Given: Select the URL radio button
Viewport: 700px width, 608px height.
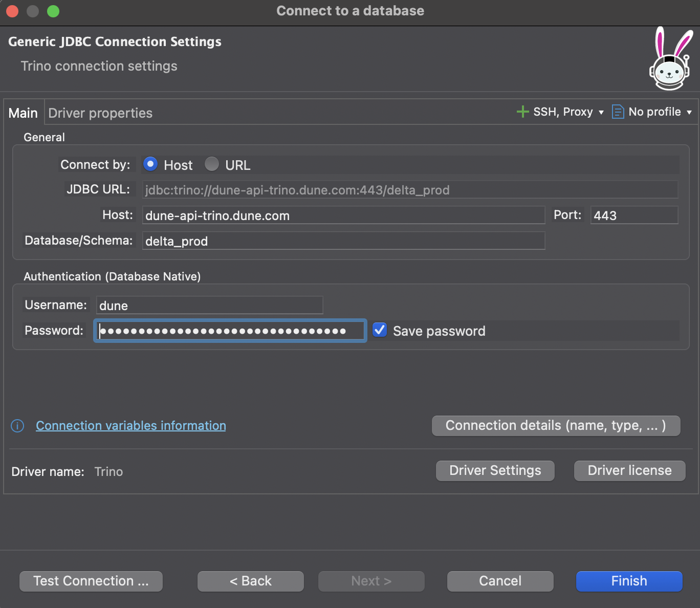Looking at the screenshot, I should coord(212,164).
